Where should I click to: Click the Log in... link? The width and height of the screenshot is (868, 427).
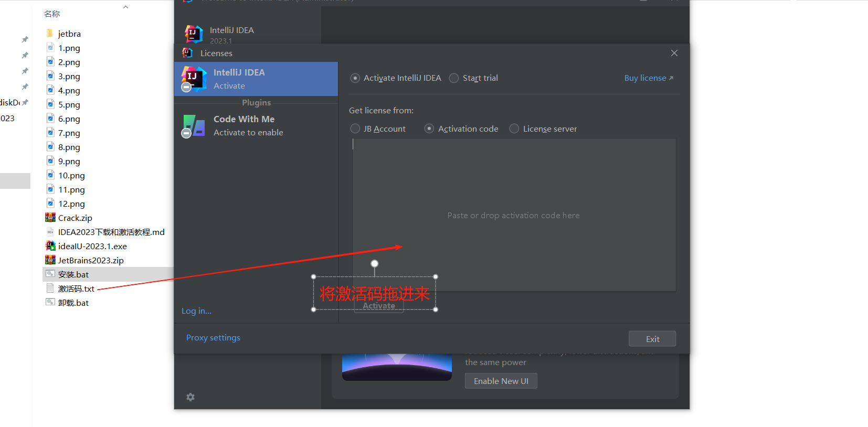pyautogui.click(x=196, y=311)
